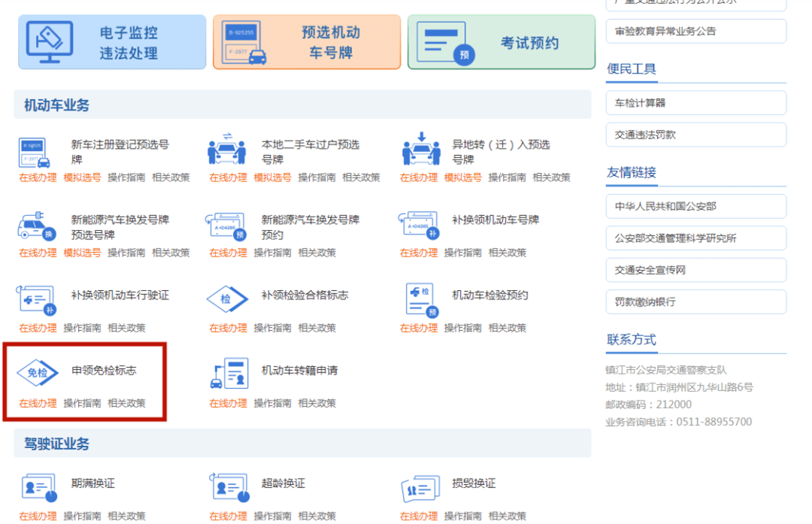Open the 电子监控违法处理 monitor icon tile
The height and width of the screenshot is (524, 812).
[x=112, y=42]
